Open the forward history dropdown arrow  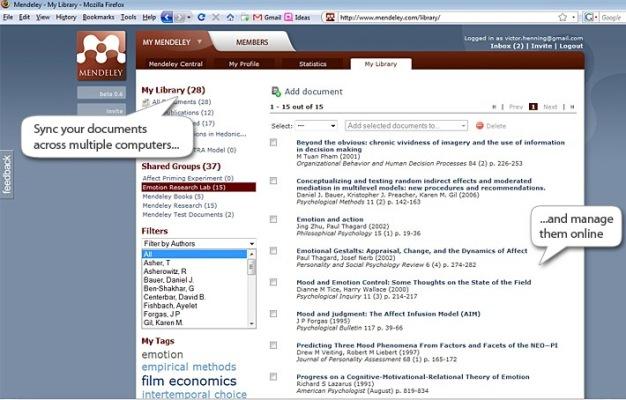coord(189,17)
